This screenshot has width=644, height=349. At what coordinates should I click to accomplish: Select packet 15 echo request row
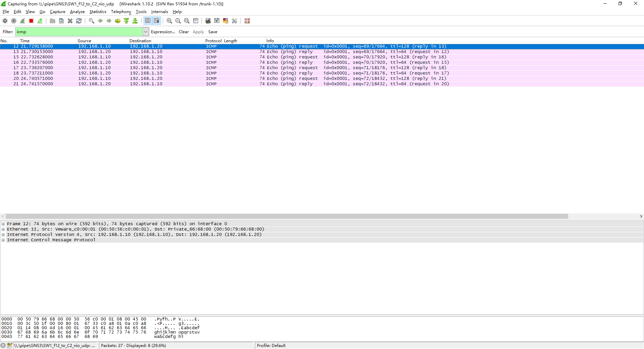(x=322, y=57)
